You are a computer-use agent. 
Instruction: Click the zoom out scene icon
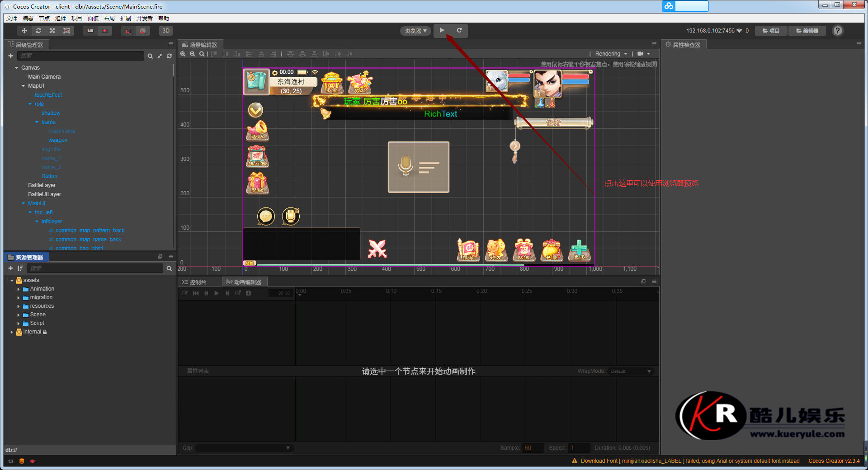tap(193, 54)
